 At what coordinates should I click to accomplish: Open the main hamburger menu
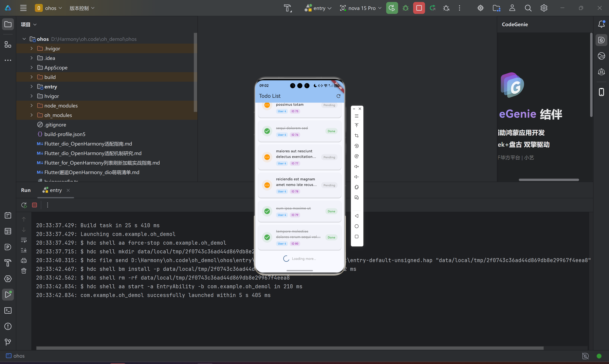tap(23, 8)
